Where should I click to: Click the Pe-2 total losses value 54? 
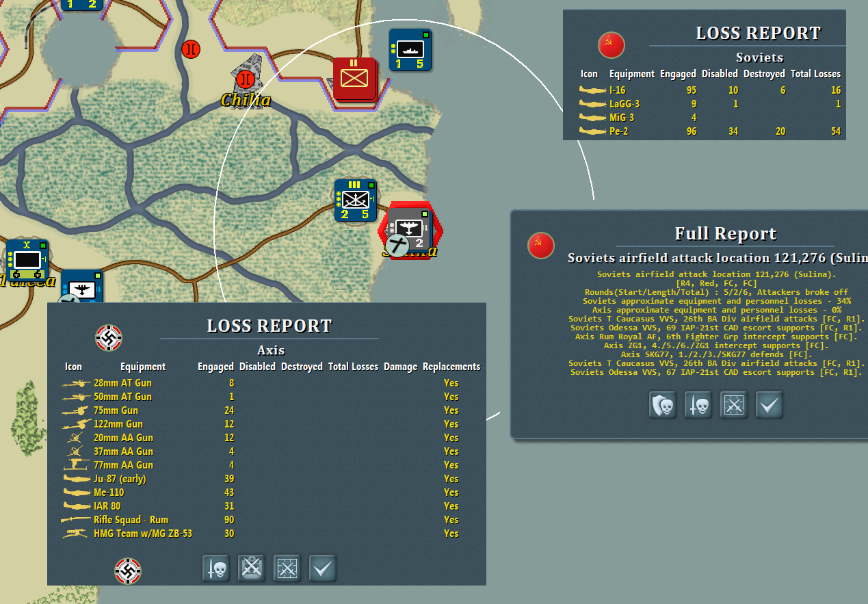click(836, 131)
